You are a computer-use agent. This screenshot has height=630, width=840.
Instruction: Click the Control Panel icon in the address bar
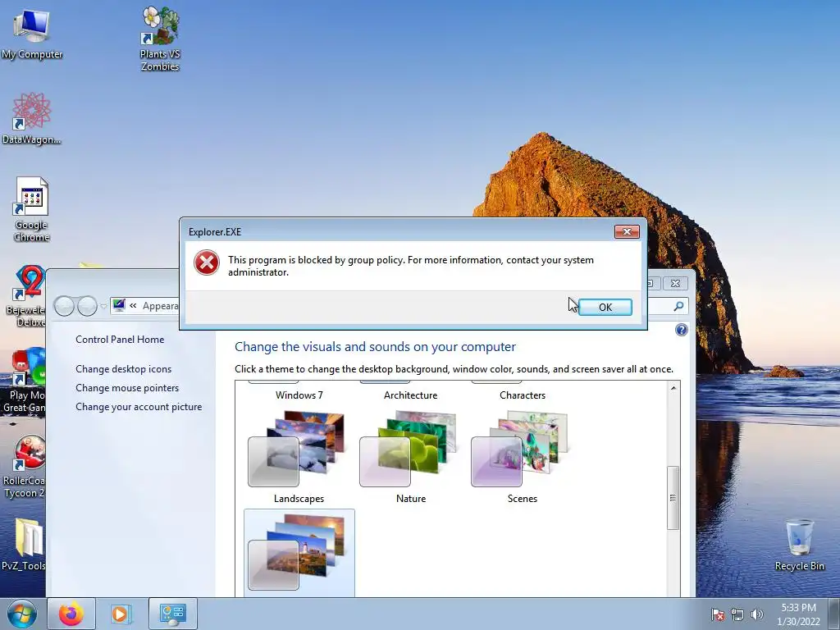click(119, 305)
